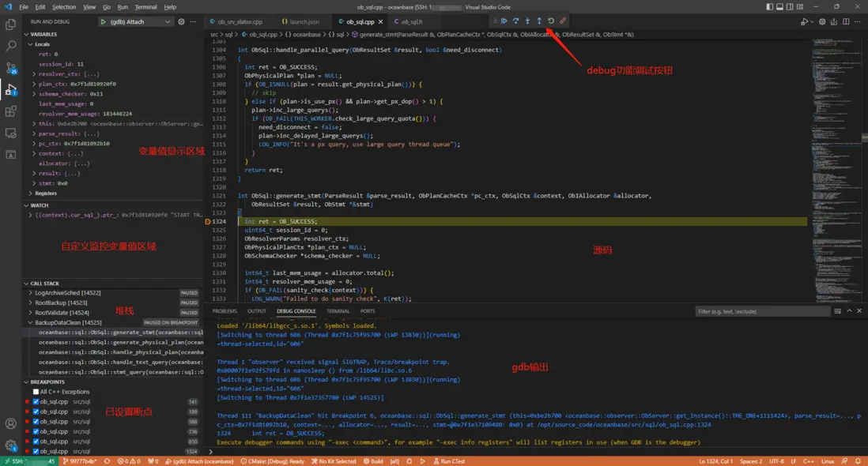Image resolution: width=868 pixels, height=466 pixels.
Task: Disconnect the debugger
Action: [563, 21]
